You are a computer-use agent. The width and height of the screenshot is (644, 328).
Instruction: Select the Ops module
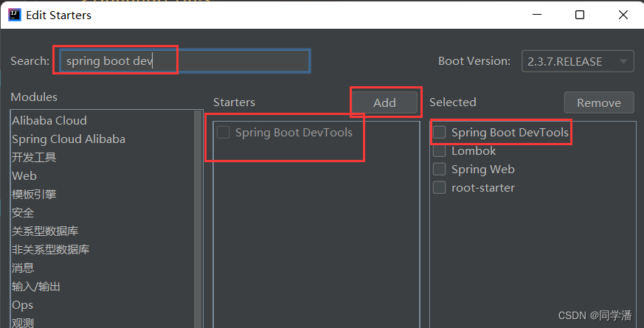(22, 305)
